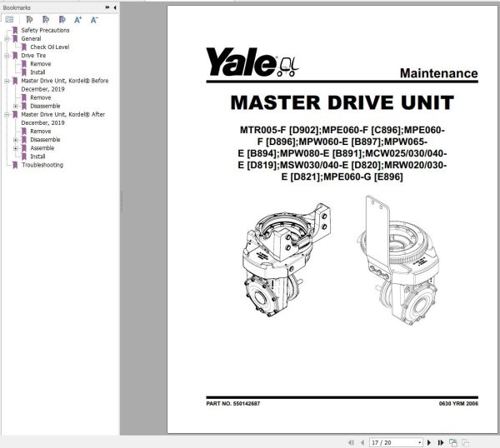Open Install under After December, 2019
Image resolution: width=500 pixels, height=448 pixels.
coord(37,157)
